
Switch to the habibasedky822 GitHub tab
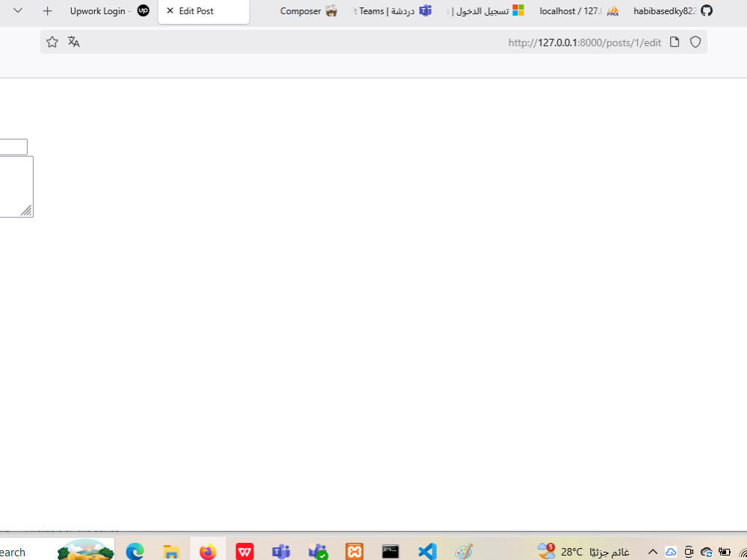click(x=673, y=11)
